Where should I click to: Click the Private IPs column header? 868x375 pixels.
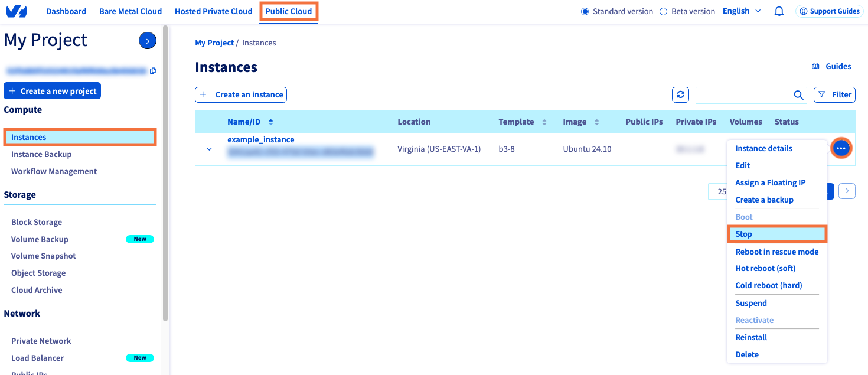(696, 122)
